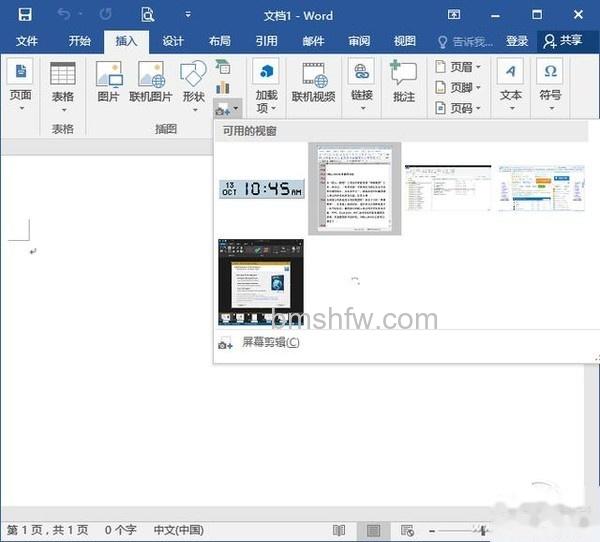Expand the 页眉 header dropdown
600x542 pixels.
click(x=458, y=67)
